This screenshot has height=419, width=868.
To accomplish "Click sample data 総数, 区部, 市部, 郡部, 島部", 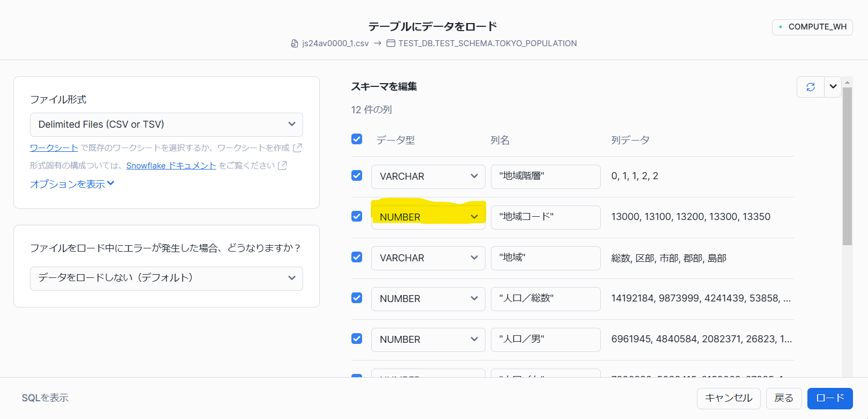I will tap(669, 258).
